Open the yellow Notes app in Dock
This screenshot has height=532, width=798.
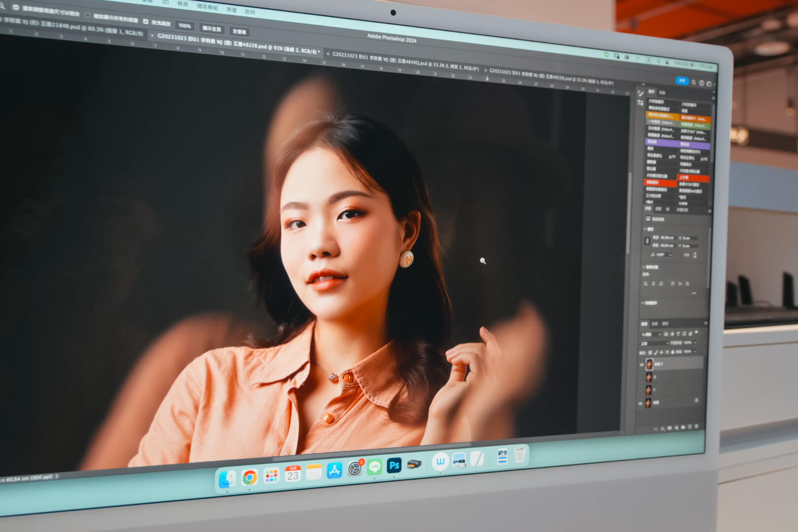point(314,472)
